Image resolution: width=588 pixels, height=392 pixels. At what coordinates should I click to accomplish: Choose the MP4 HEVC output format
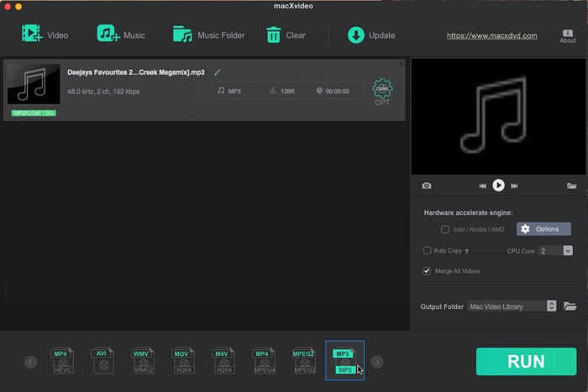click(62, 360)
